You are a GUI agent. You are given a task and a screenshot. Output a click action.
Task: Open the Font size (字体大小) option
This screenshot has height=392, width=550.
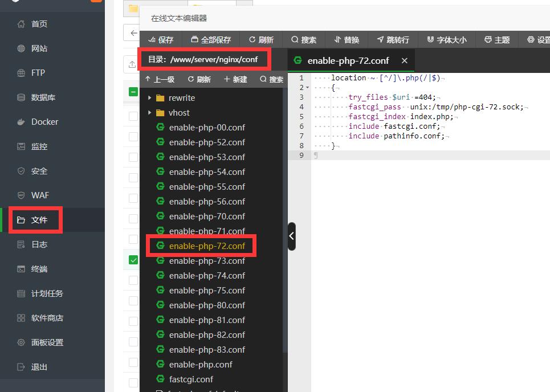point(446,40)
